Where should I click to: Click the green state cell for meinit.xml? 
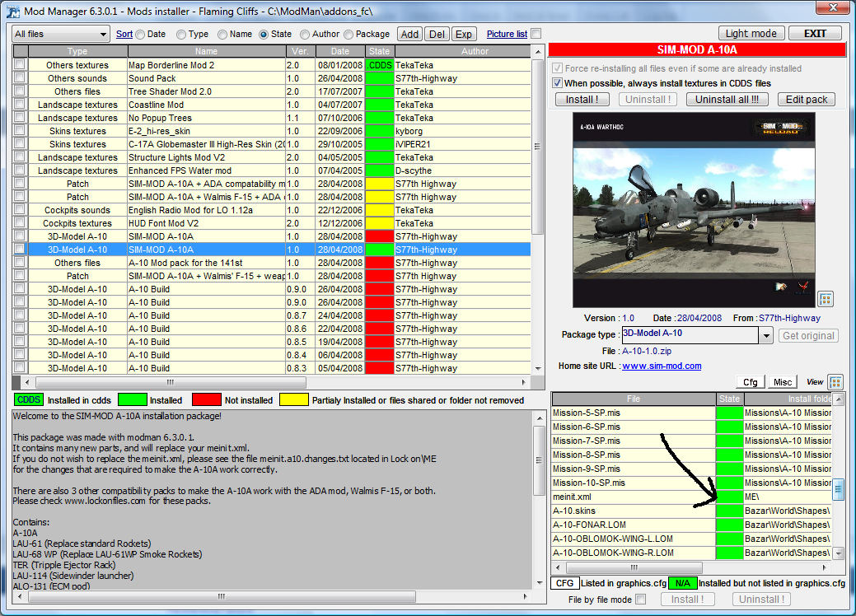pos(729,497)
